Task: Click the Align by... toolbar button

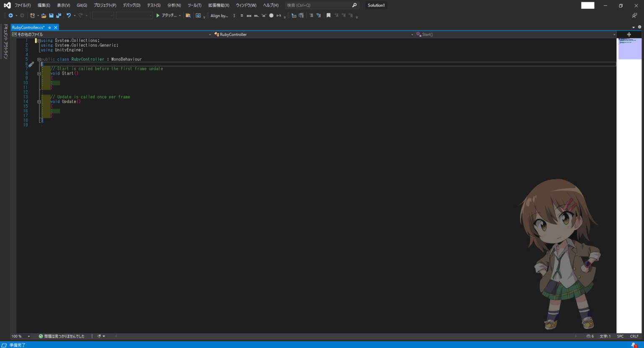Action: tap(219, 16)
